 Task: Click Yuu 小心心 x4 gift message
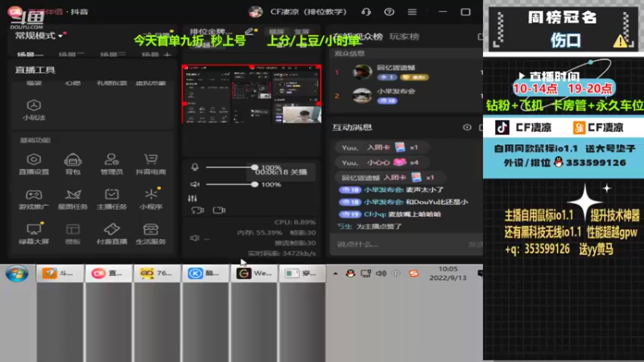[380, 162]
